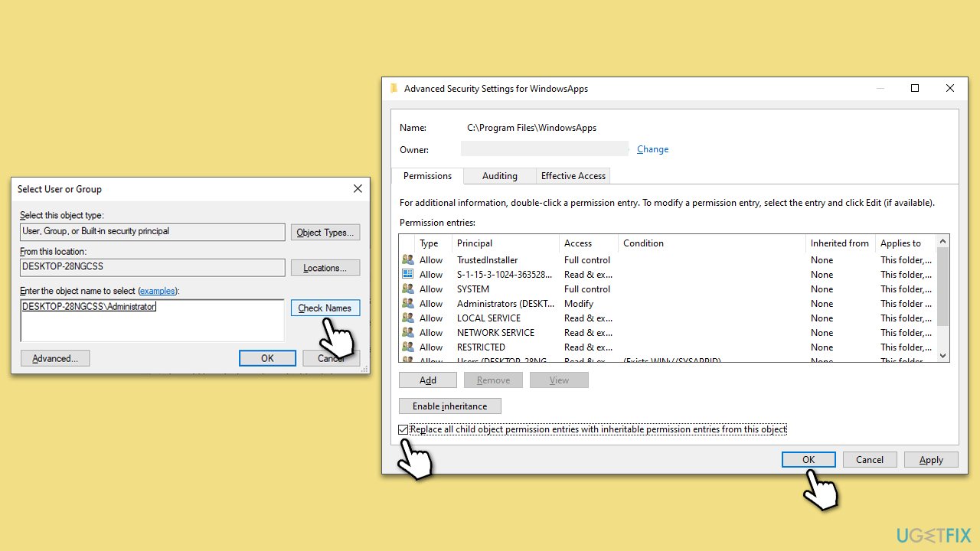Click the TrustedInstaller principal group icon
The height and width of the screenshot is (551, 980).
(407, 259)
